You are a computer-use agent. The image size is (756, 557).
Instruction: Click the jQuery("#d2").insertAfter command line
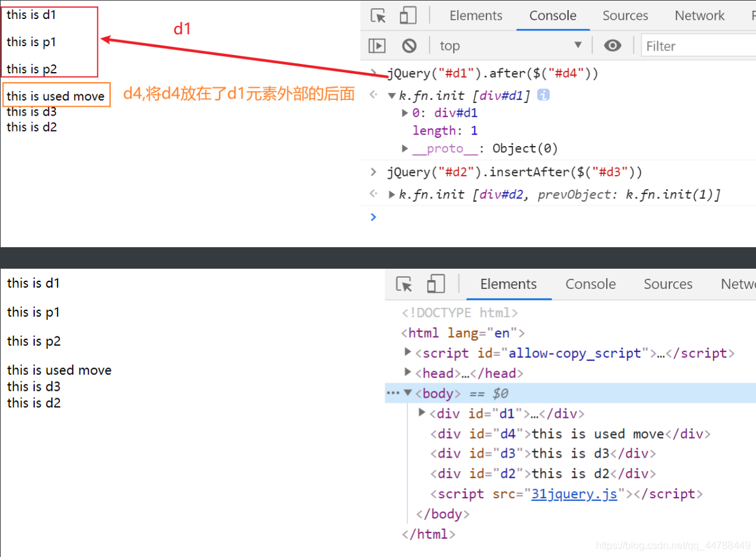pyautogui.click(x=514, y=173)
